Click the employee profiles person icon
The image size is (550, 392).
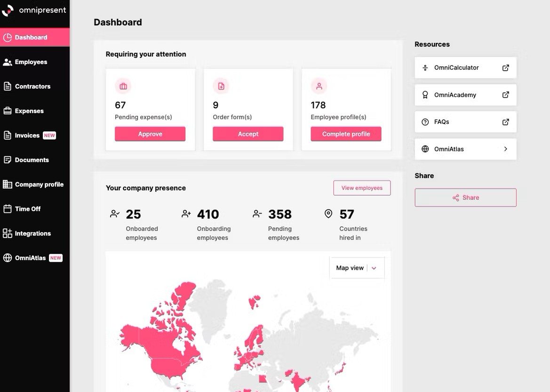[x=319, y=86]
